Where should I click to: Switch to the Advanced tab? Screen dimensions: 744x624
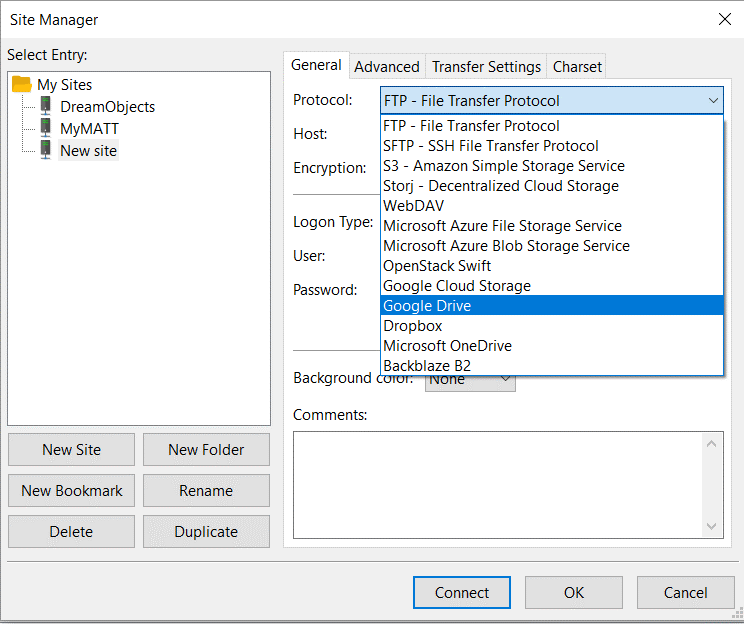pos(387,67)
